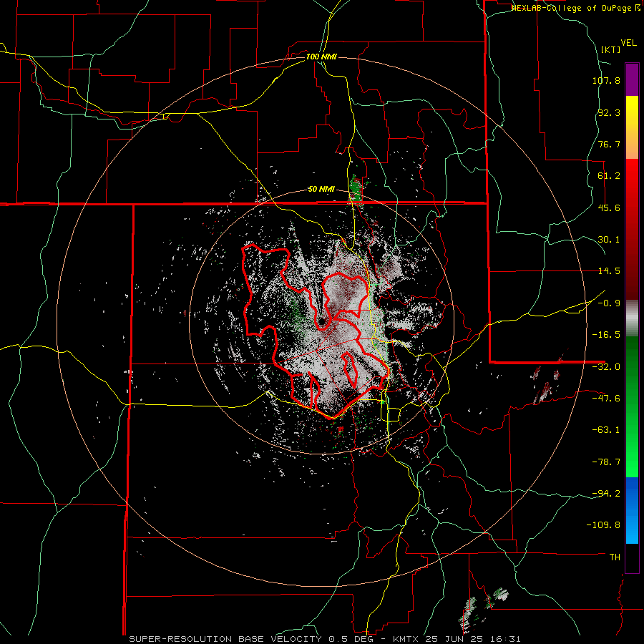Click the Super-Resolution Base Velocity caption

pyautogui.click(x=325, y=639)
